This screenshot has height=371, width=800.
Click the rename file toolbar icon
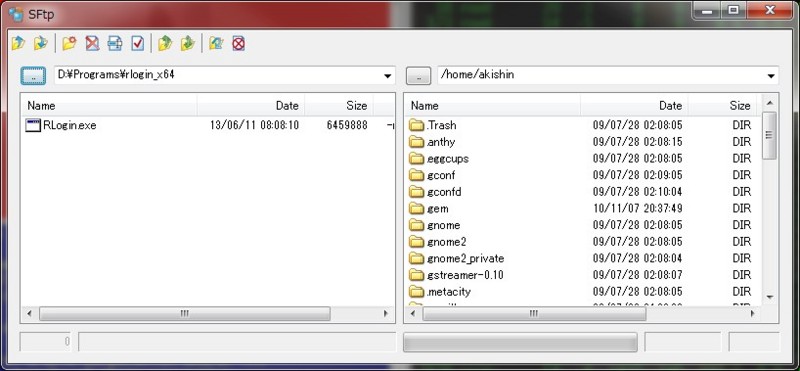115,43
